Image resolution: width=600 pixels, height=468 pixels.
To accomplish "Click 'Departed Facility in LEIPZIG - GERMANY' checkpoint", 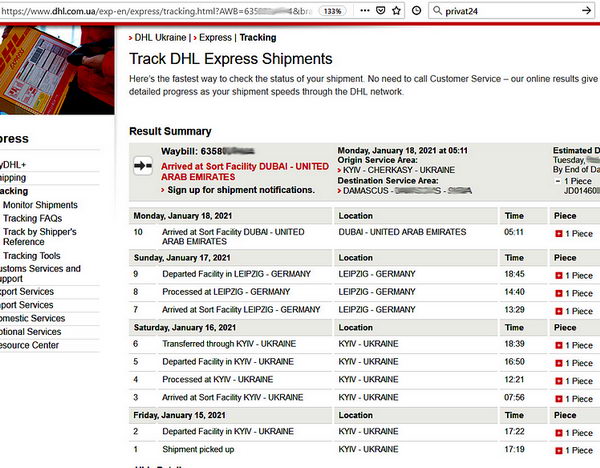I will (236, 274).
